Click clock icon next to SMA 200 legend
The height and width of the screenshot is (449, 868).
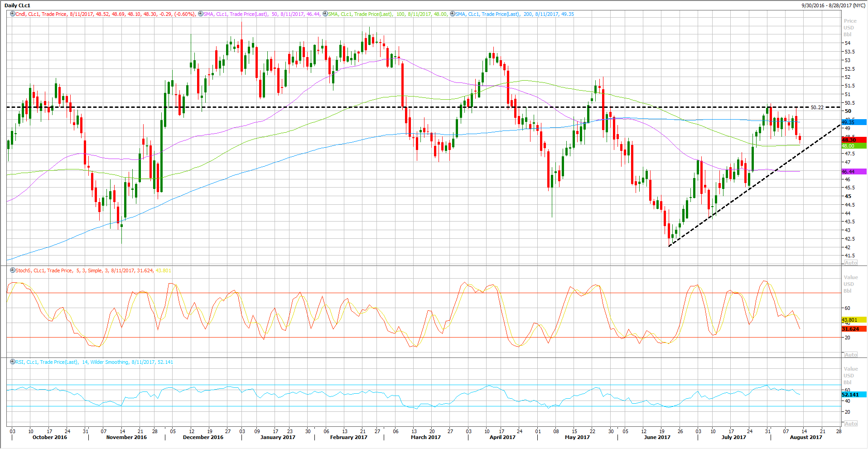tap(452, 14)
